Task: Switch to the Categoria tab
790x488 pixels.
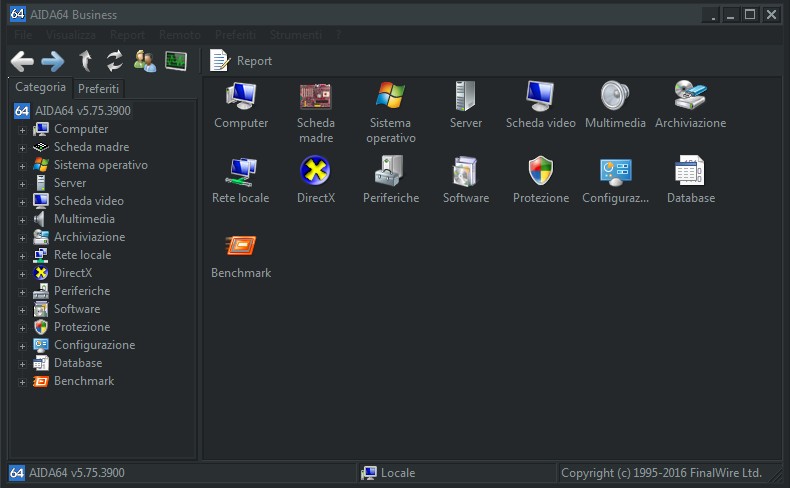Action: coord(40,87)
